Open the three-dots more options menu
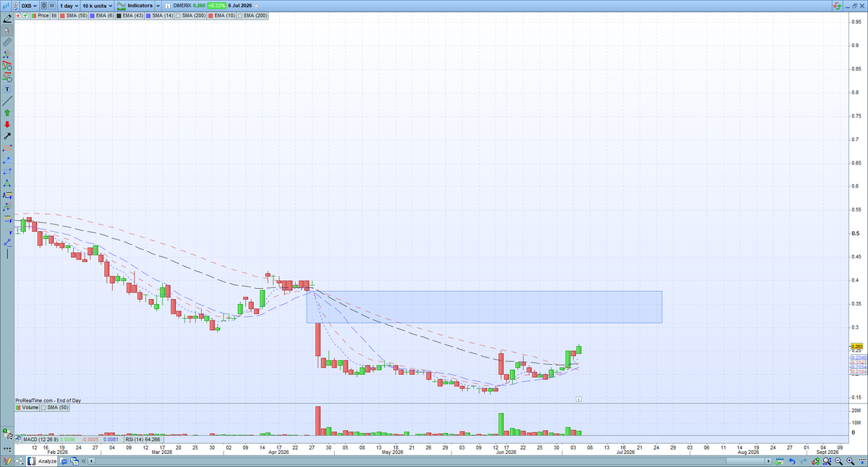The image size is (868, 467). (7, 449)
